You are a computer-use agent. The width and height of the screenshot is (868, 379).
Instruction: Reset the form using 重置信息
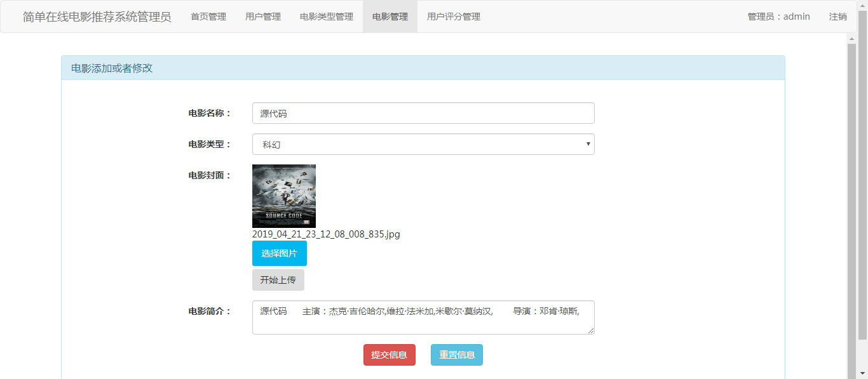click(456, 355)
